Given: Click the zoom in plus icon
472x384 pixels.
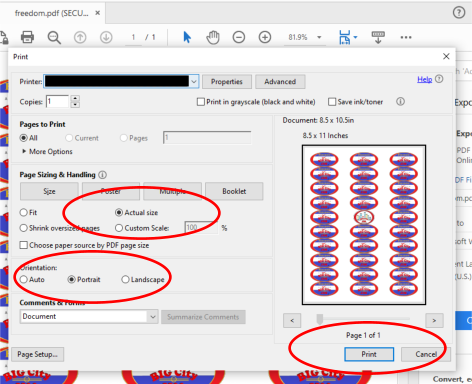Looking at the screenshot, I should [x=265, y=37].
